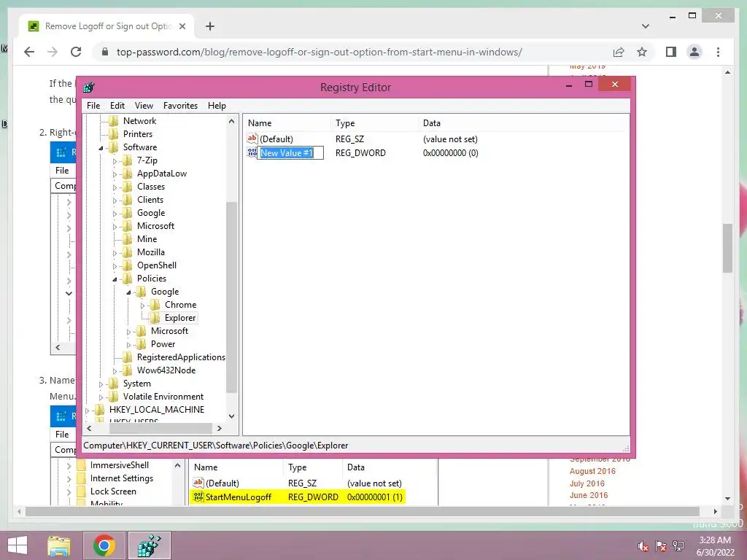
Task: Open the Edit menu in Registry Editor
Action: point(117,106)
